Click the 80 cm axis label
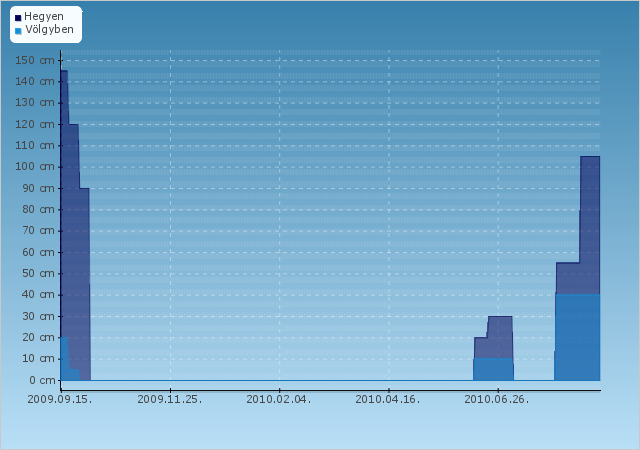 (38, 210)
